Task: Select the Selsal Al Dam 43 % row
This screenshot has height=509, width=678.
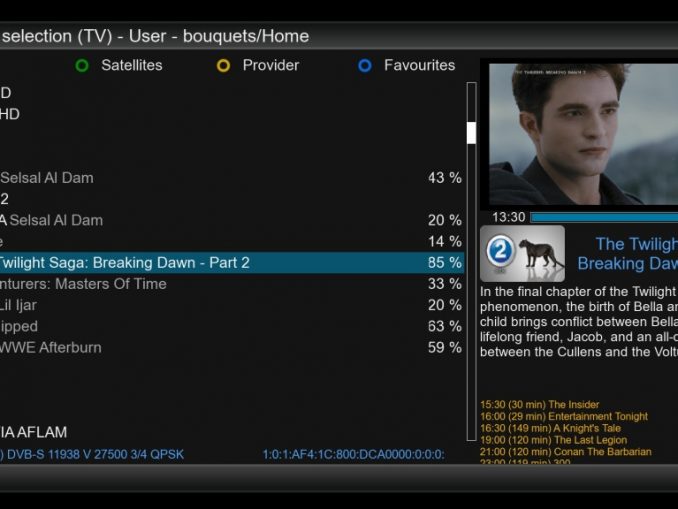Action: tap(232, 178)
